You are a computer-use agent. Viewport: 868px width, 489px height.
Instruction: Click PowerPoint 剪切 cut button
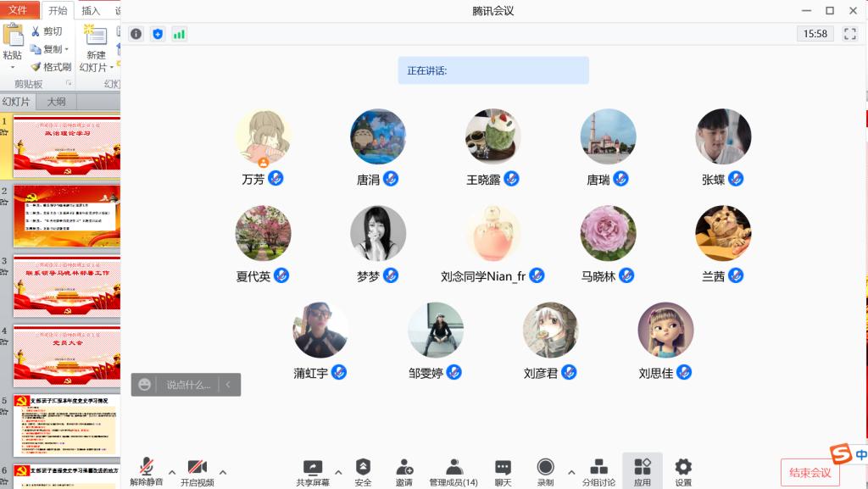[47, 31]
